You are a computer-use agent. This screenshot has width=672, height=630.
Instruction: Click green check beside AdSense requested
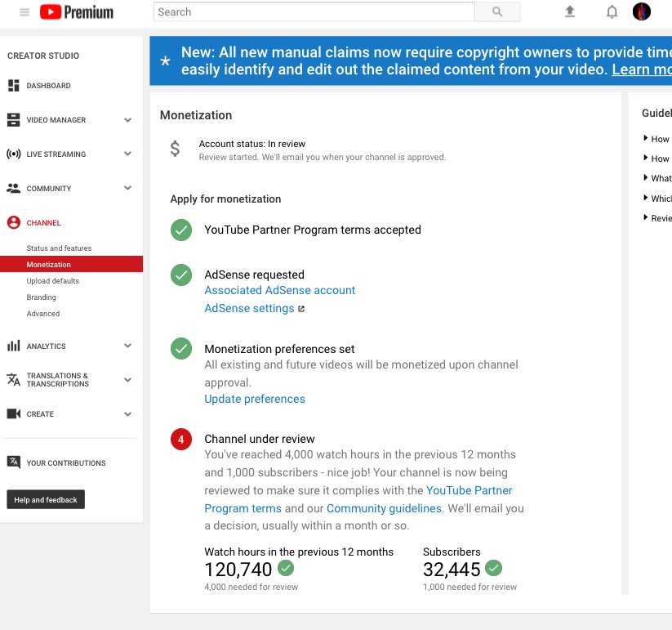pos(181,275)
